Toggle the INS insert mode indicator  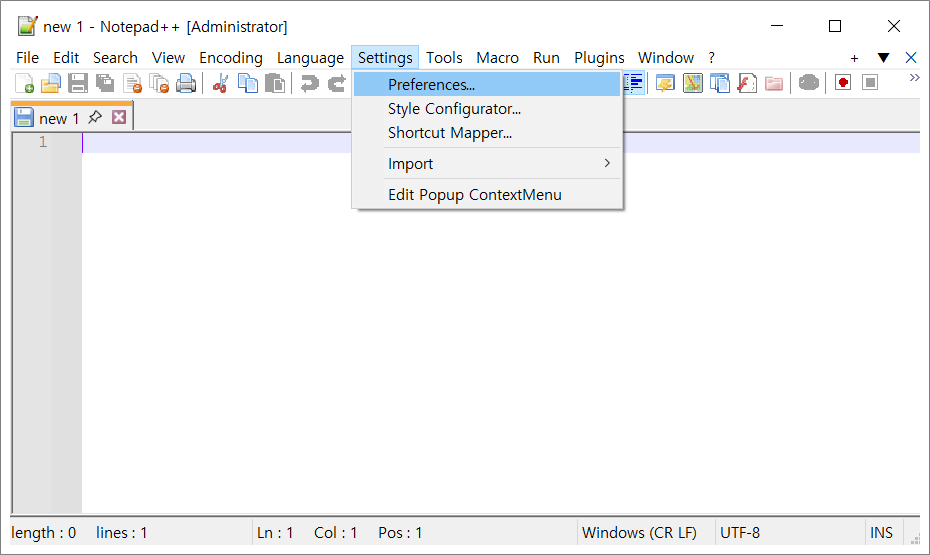(x=881, y=532)
